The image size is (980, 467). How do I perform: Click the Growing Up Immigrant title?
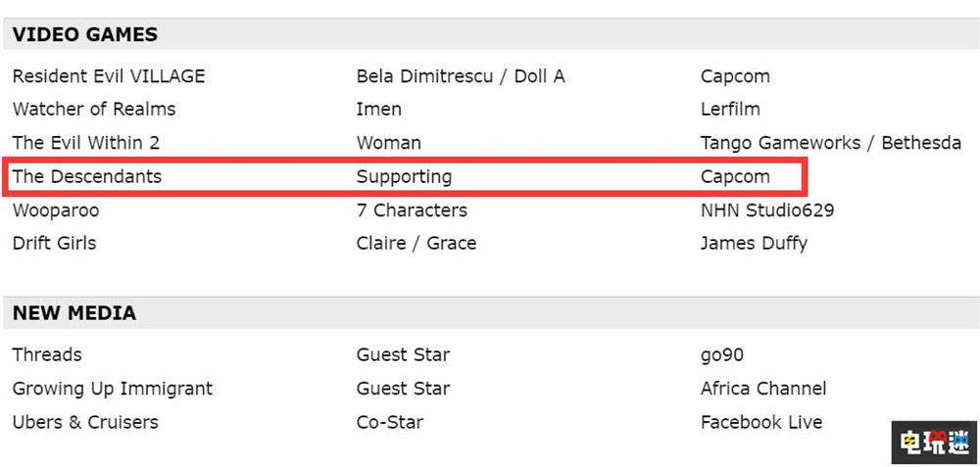113,389
